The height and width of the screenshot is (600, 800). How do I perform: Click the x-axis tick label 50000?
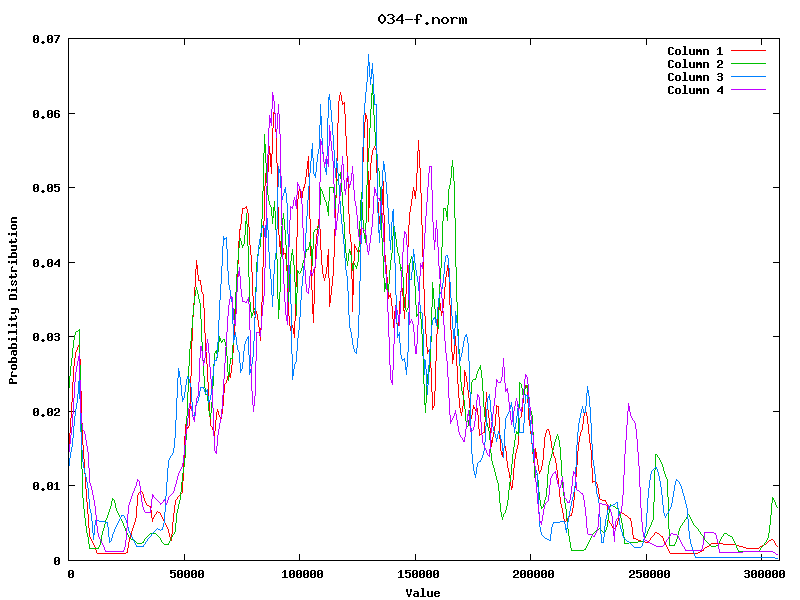pos(187,574)
